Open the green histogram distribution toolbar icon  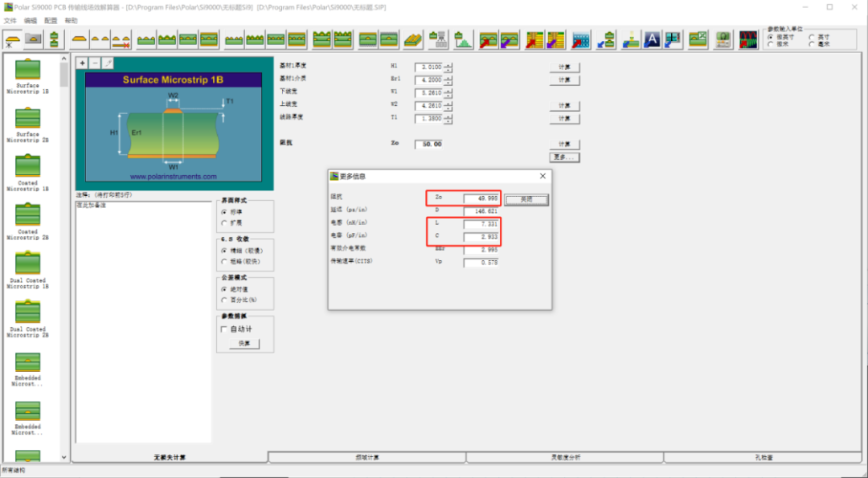pyautogui.click(x=463, y=40)
